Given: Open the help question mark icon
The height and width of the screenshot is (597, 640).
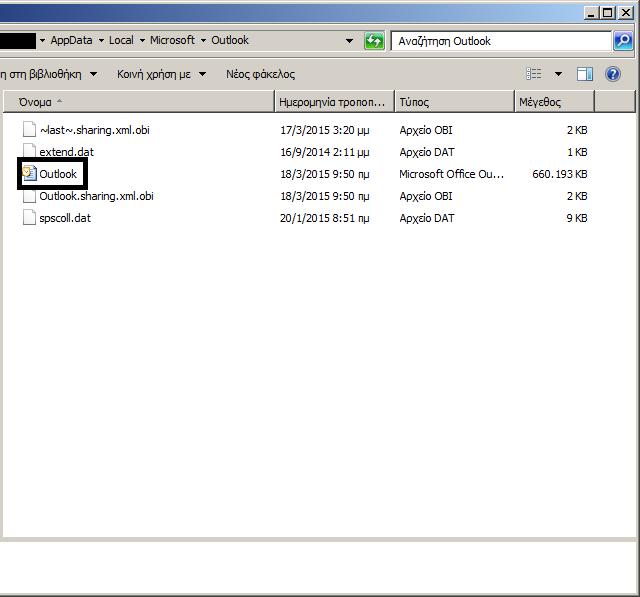Looking at the screenshot, I should [613, 74].
